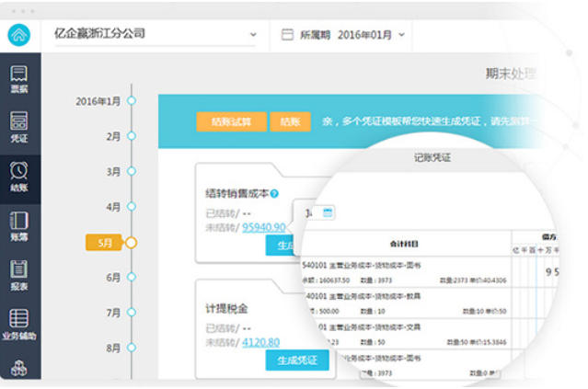Select the 3月 timeline node
The image size is (588, 389).
(132, 171)
